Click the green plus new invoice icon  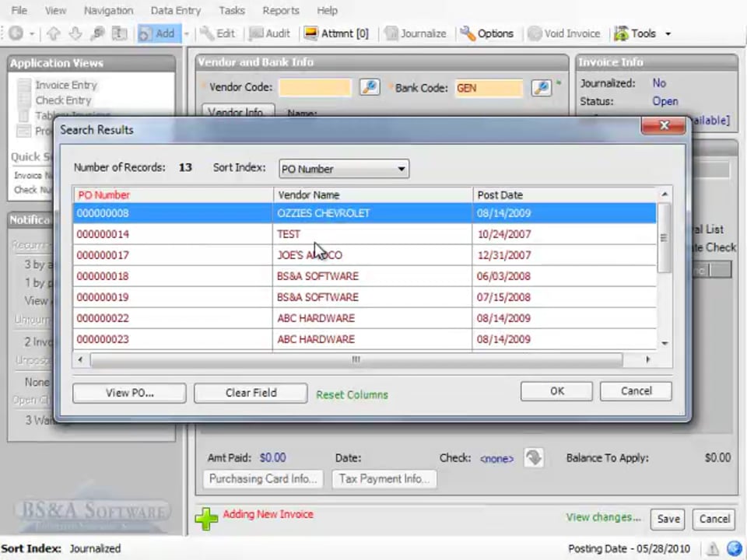coord(206,519)
